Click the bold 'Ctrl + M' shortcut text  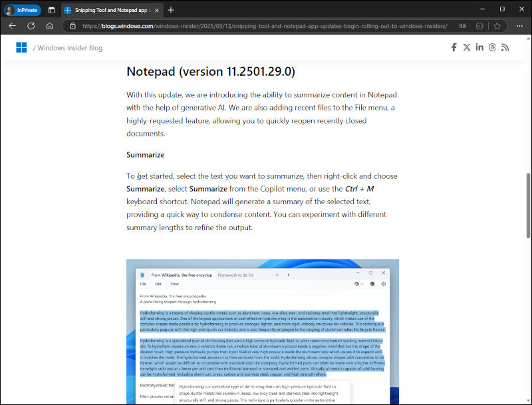pyautogui.click(x=359, y=189)
